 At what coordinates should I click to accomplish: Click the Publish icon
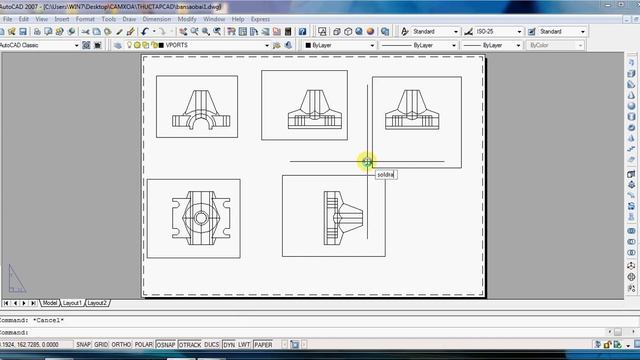[60, 31]
